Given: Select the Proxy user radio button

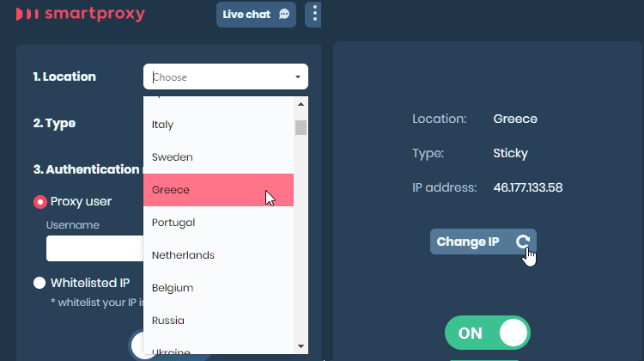Looking at the screenshot, I should (39, 202).
